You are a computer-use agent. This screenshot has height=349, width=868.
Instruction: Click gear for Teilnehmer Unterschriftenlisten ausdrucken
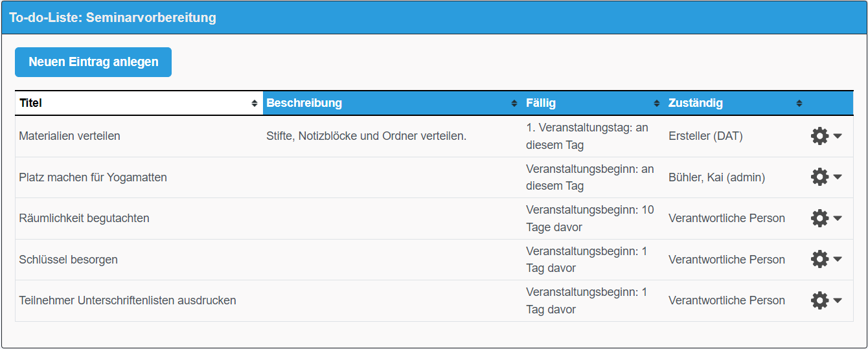pyautogui.click(x=819, y=300)
